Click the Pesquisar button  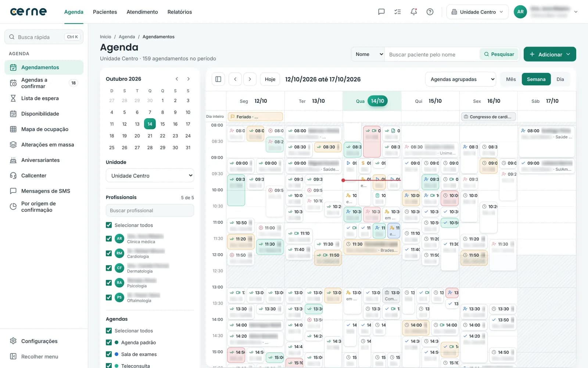tap(499, 54)
